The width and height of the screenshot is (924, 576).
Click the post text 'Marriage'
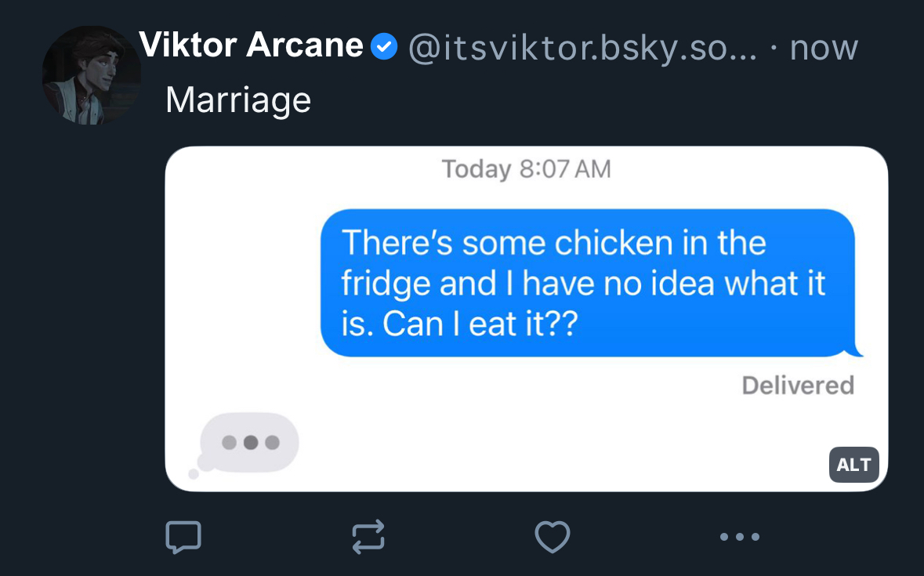click(238, 100)
